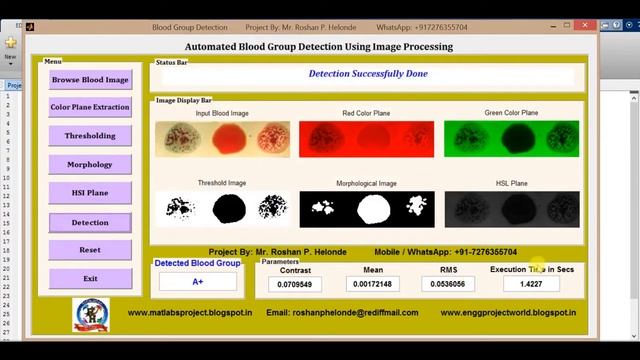The height and width of the screenshot is (360, 640).
Task: Click the status bar message text
Action: pyautogui.click(x=368, y=73)
